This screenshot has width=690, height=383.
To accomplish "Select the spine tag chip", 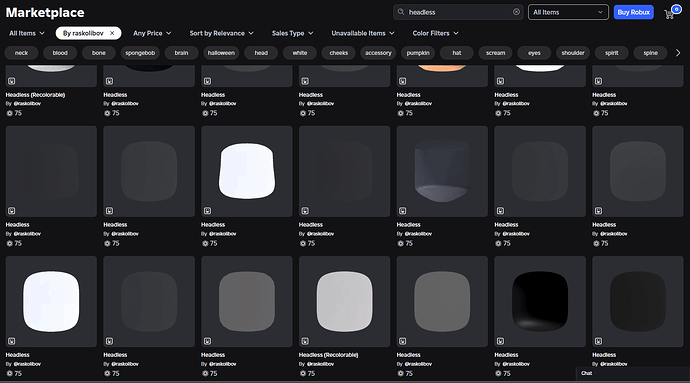I will [x=650, y=53].
